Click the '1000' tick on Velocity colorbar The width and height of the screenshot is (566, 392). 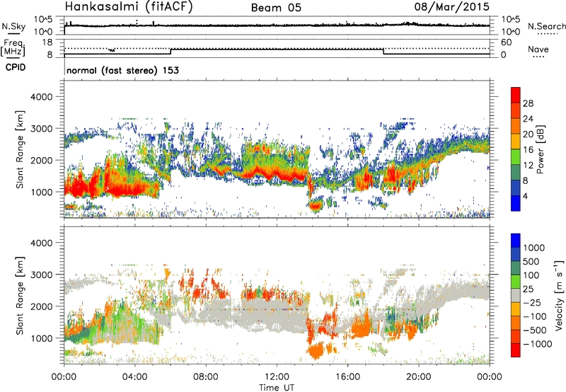click(533, 248)
